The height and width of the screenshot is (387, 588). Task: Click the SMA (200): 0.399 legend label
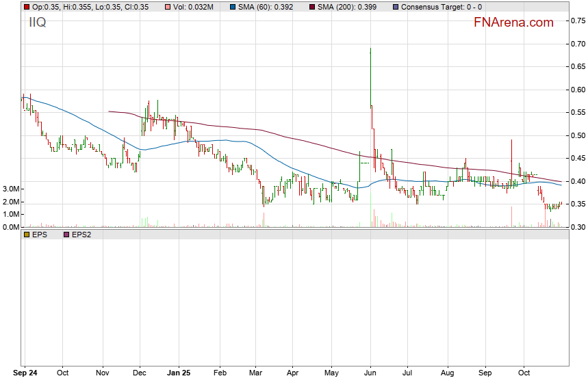click(352, 7)
